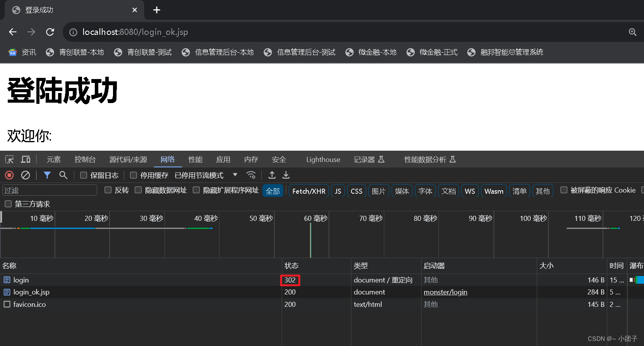644x346 pixels.
Task: Filter requests by Fetch/XHR
Action: (309, 191)
